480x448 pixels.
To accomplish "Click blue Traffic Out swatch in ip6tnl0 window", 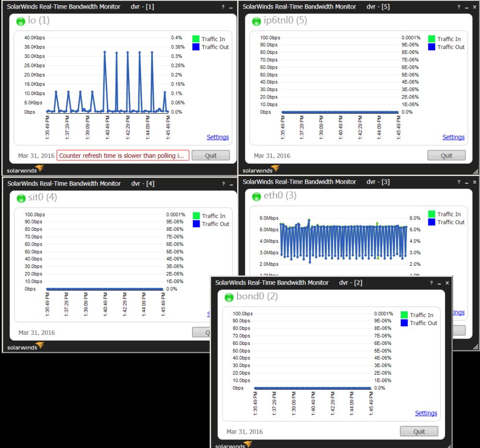I will coord(432,47).
